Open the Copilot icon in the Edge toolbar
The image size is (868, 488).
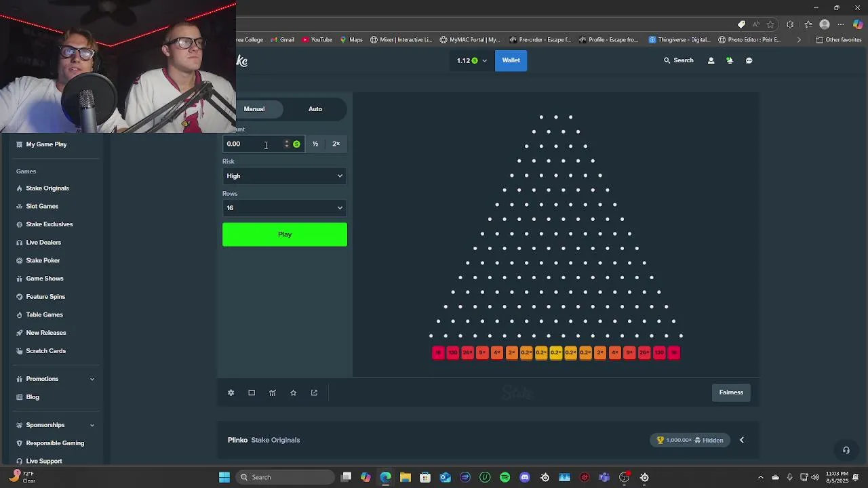point(859,24)
